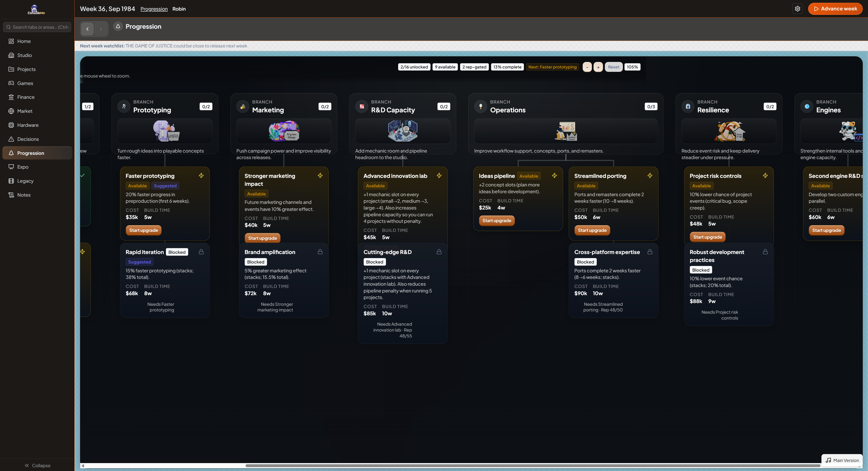Click lightning icon on Advanced innovation lab
The width and height of the screenshot is (868, 471).
[x=439, y=176]
